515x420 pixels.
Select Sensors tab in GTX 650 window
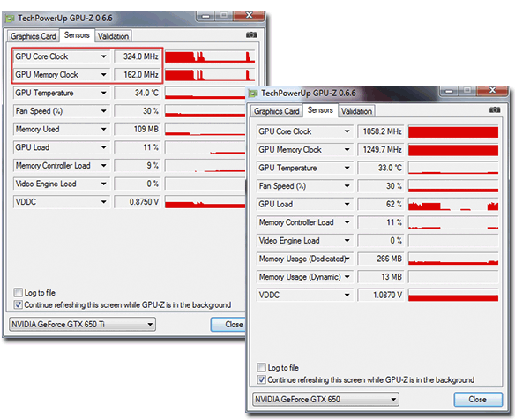pos(320,110)
